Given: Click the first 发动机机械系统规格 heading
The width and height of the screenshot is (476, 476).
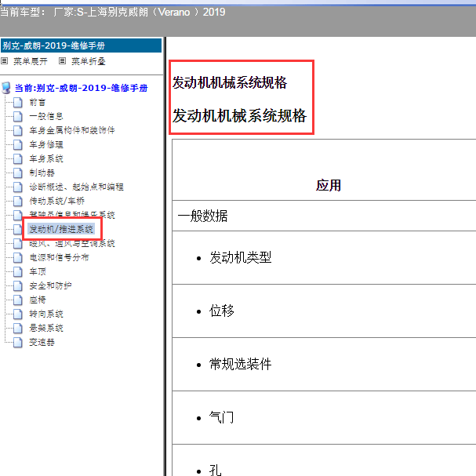Looking at the screenshot, I should coord(230,82).
